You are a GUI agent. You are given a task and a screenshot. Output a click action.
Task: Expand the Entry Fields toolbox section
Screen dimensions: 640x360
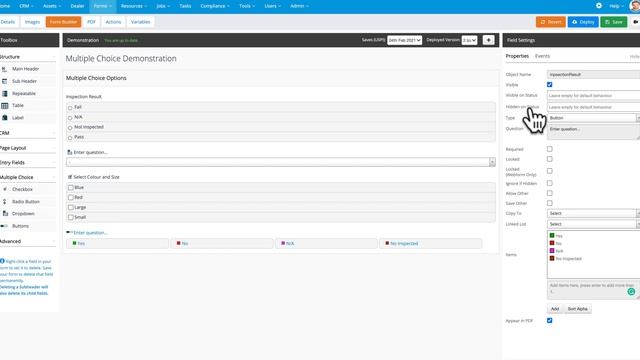(28, 162)
